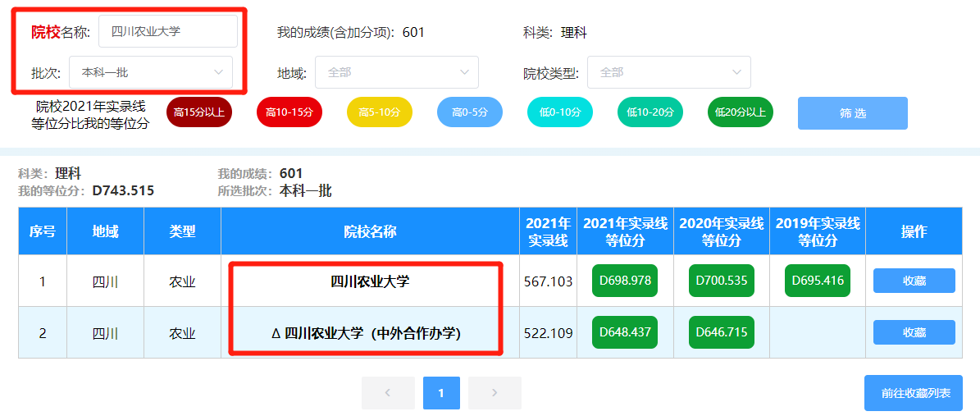Click the 院校名称 column header
This screenshot has height=416, width=980.
pos(370,231)
